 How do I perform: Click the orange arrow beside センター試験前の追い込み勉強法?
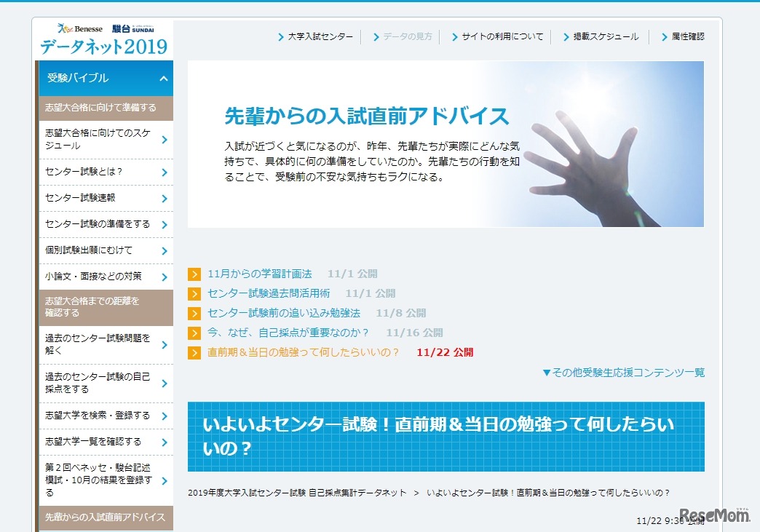[x=194, y=312]
